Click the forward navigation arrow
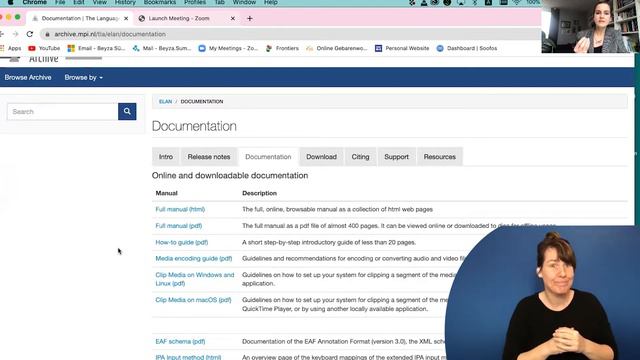Image resolution: width=640 pixels, height=360 pixels. click(x=16, y=34)
